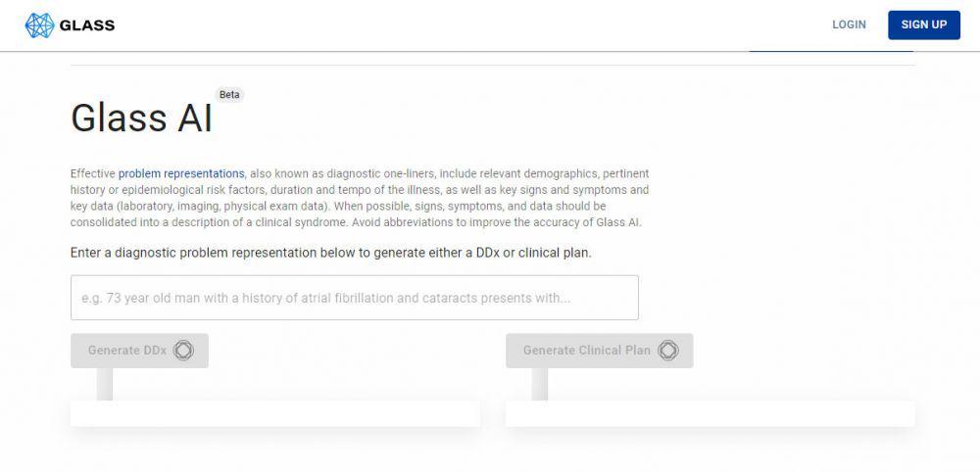Click the Beta badge beside Glass AI
980x472 pixels.
(x=229, y=95)
